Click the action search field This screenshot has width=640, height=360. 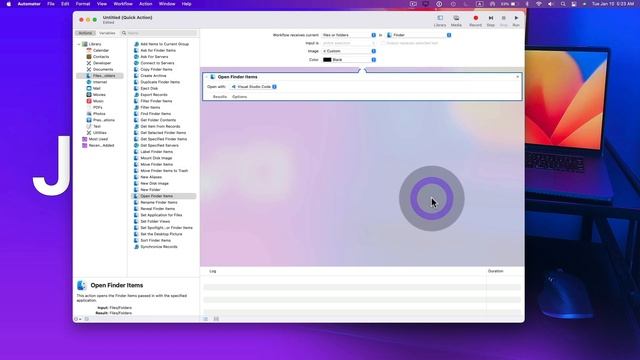pos(159,33)
